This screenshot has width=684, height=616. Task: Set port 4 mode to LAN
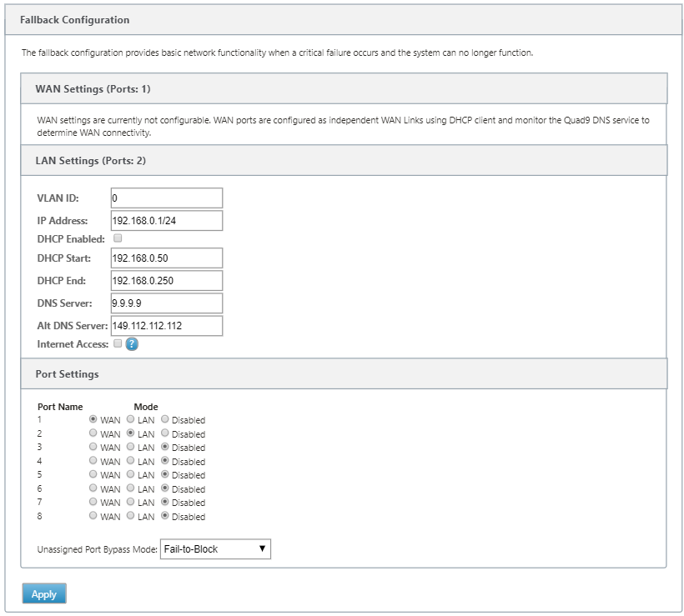pos(130,460)
